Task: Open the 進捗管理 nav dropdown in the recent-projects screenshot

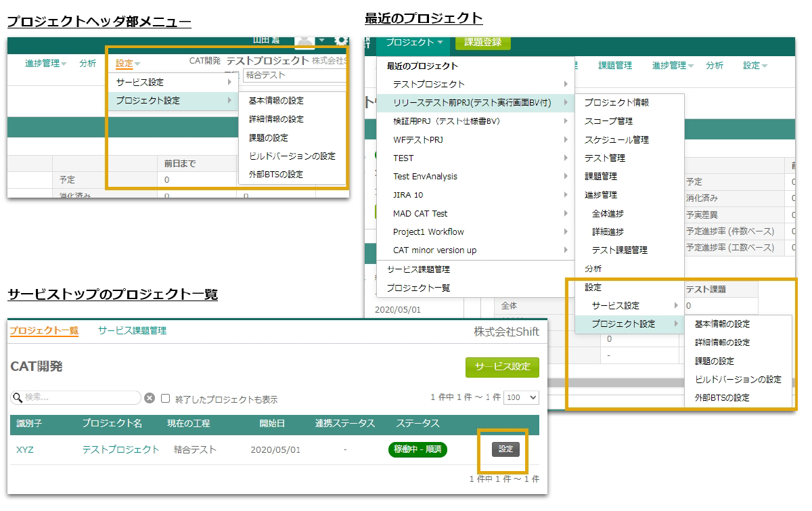Action: click(673, 66)
